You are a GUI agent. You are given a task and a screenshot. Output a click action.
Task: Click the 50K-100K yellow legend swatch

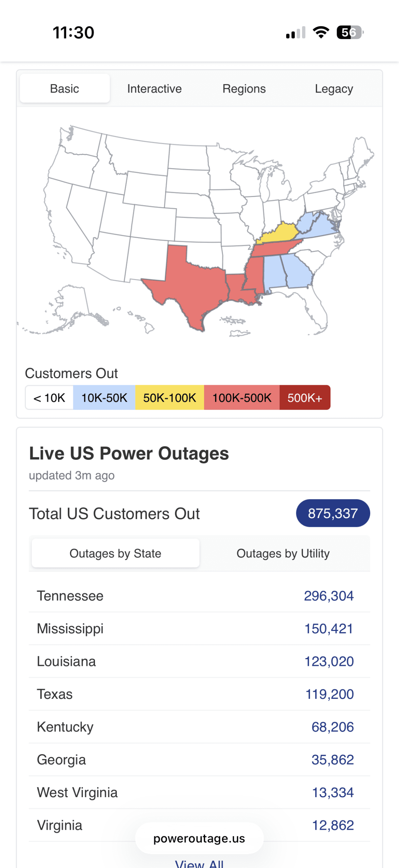169,398
